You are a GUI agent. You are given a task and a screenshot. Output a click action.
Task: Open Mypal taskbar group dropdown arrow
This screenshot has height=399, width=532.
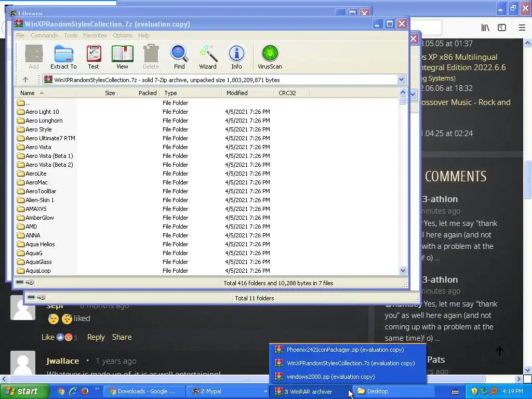[265, 392]
